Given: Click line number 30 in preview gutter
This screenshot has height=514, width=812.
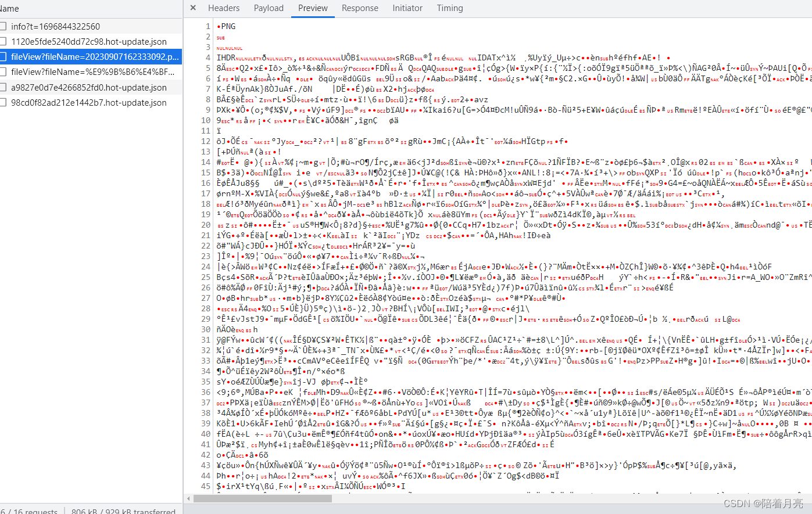Looking at the screenshot, I should click(x=206, y=329).
